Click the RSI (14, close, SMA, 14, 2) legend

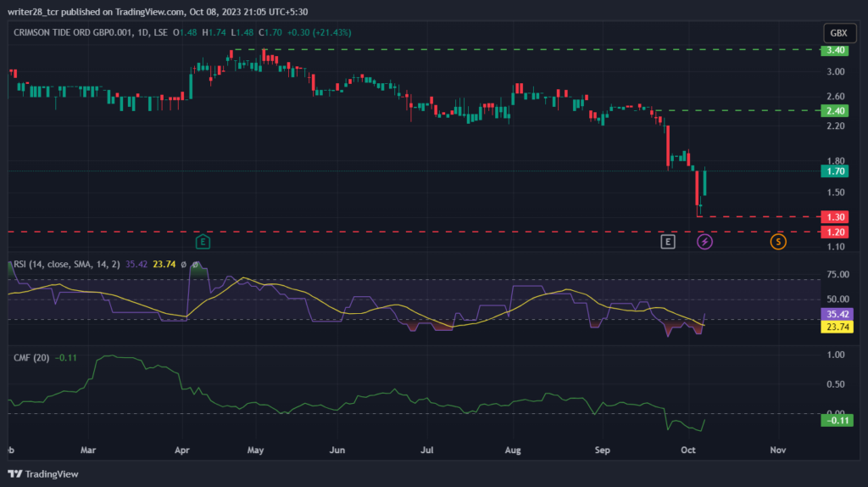tap(66, 264)
